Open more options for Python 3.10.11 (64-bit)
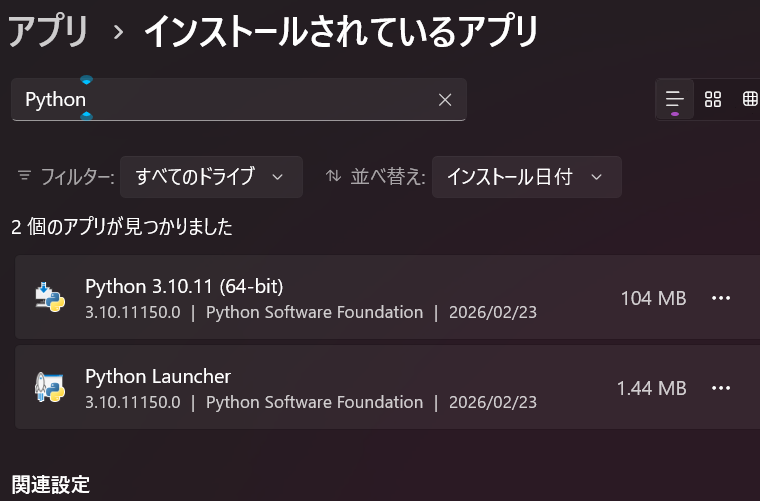 [721, 298]
